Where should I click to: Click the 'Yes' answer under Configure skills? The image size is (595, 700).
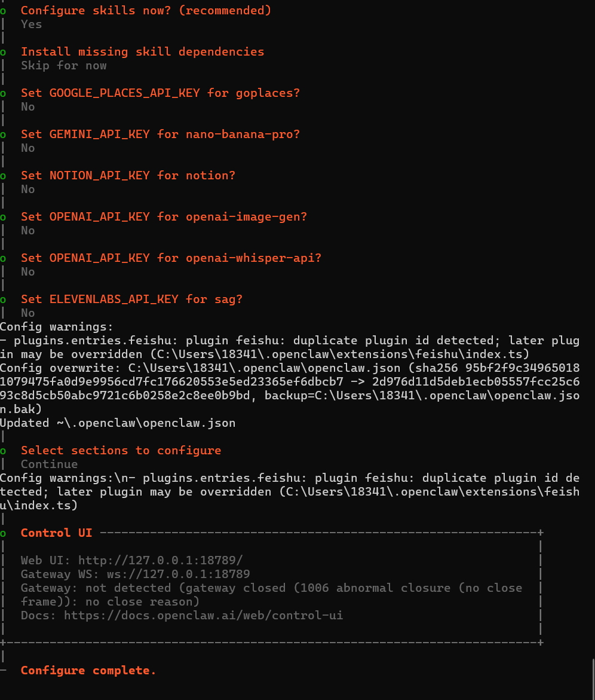(x=31, y=25)
